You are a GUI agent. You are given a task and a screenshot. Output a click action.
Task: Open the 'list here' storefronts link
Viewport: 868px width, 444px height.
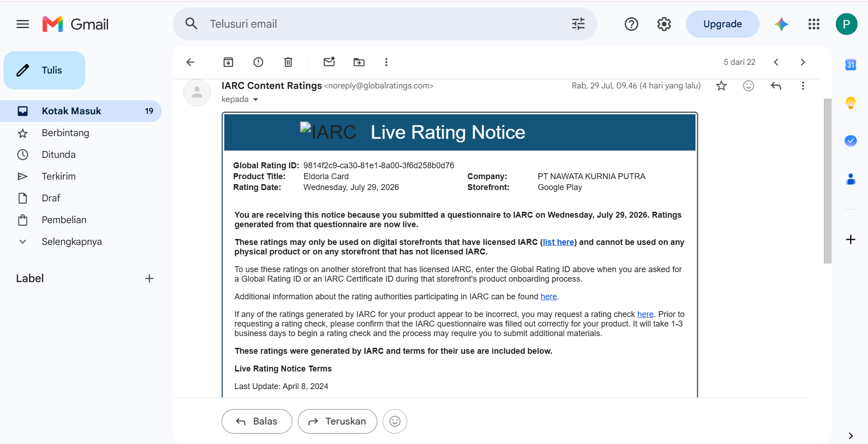pyautogui.click(x=558, y=242)
